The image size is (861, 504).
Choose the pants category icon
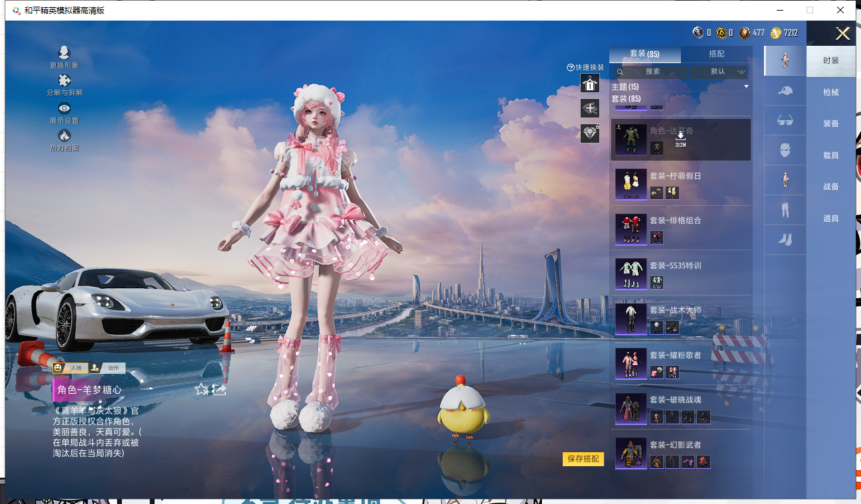pos(785,210)
